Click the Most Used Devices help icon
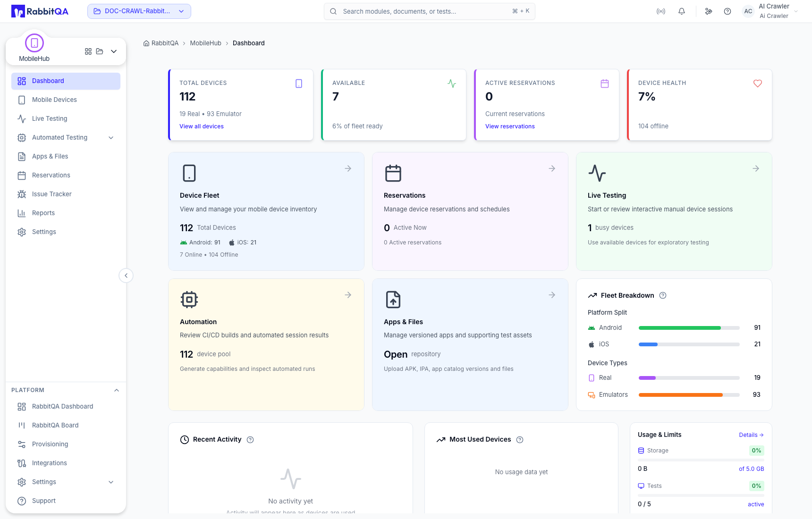This screenshot has height=519, width=812. click(520, 440)
